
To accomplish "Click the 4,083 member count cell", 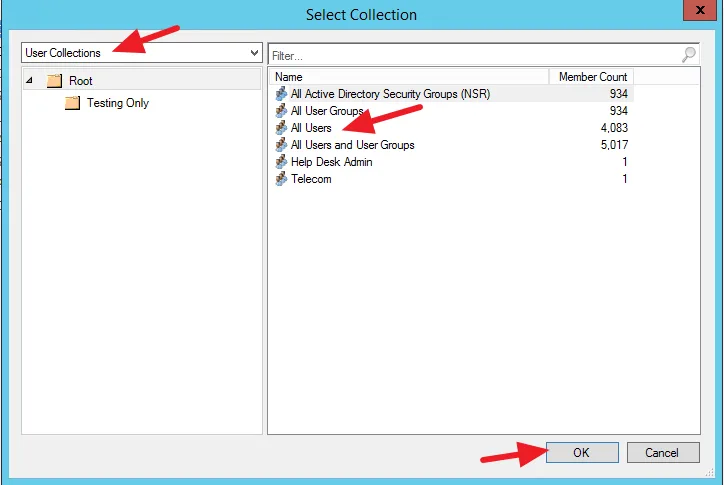I will tap(614, 128).
